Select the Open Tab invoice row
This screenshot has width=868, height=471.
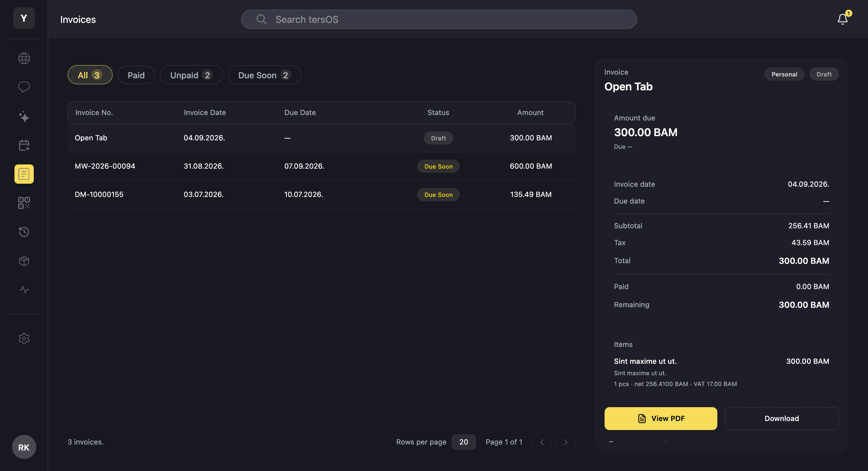point(322,138)
